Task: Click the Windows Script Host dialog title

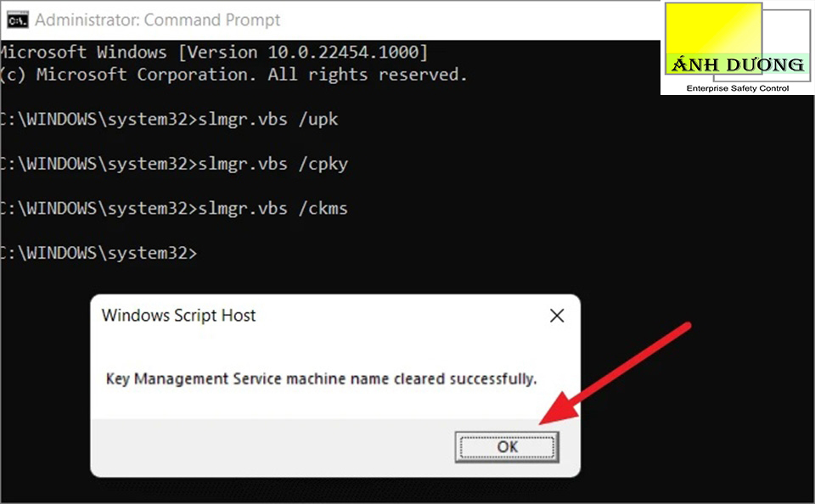Action: tap(178, 316)
